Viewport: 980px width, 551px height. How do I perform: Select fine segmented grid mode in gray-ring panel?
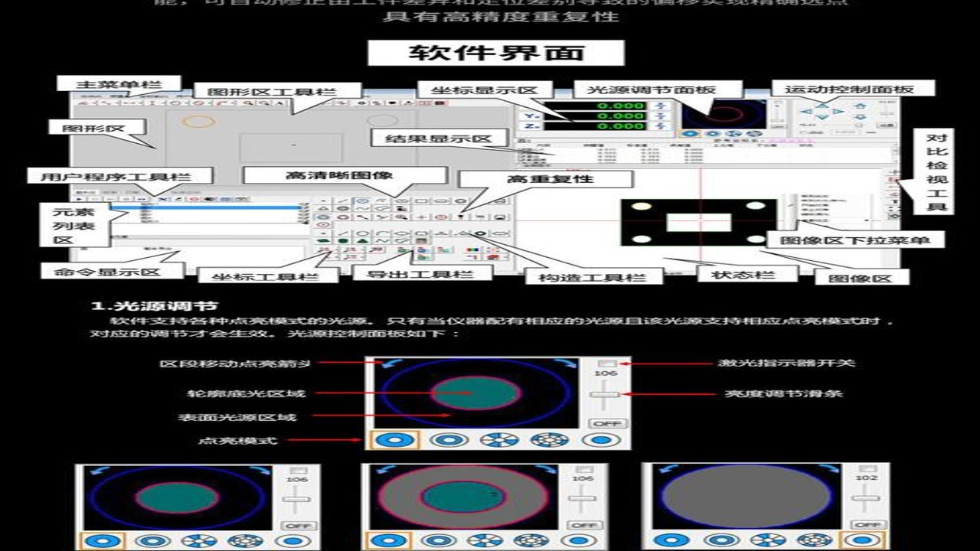pos(531,541)
